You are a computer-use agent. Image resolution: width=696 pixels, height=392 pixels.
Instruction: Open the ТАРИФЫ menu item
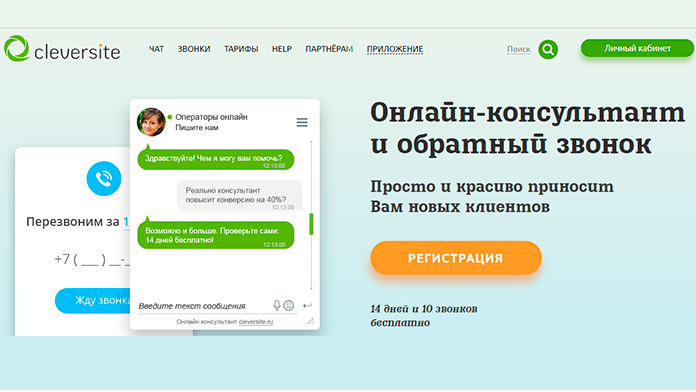tap(241, 49)
